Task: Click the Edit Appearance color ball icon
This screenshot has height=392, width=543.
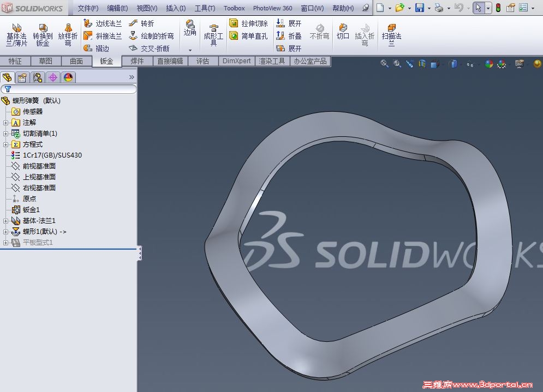Action: pyautogui.click(x=488, y=64)
